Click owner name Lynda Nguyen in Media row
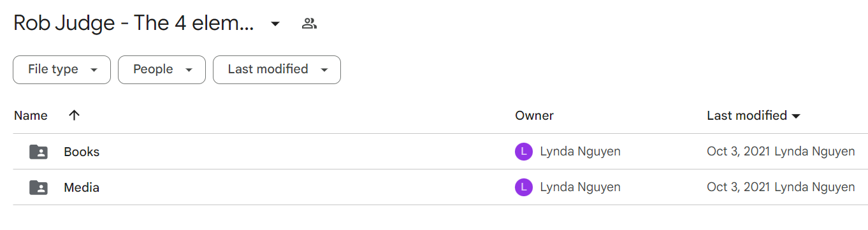The width and height of the screenshot is (868, 230). tap(580, 187)
